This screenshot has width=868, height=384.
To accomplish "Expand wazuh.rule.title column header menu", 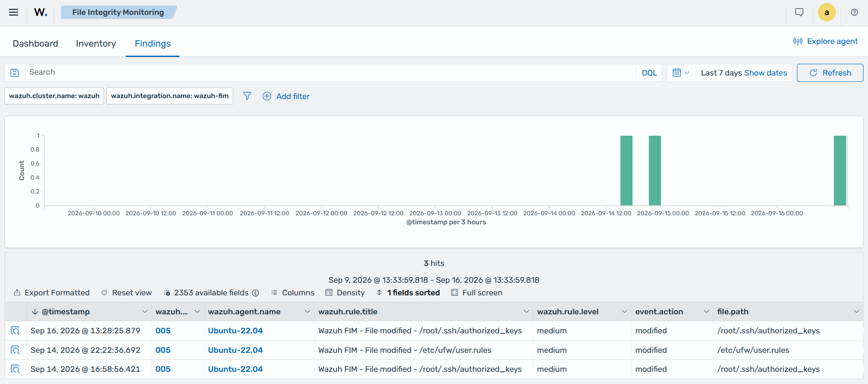I will point(526,312).
